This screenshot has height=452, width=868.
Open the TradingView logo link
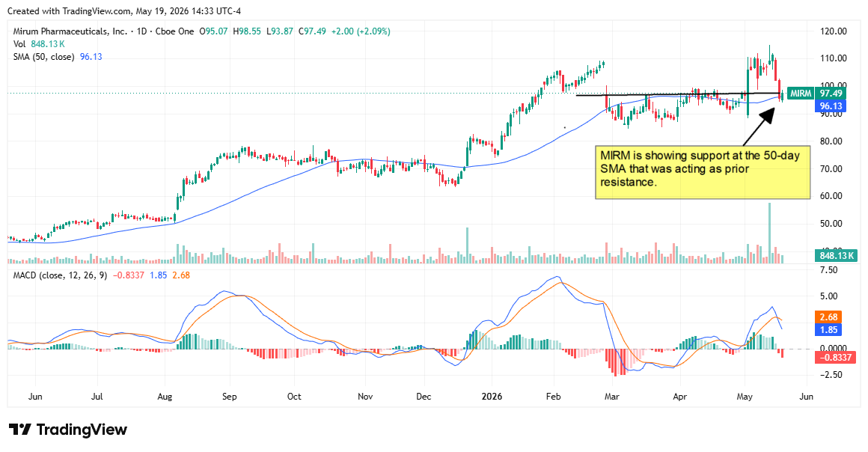point(68,430)
